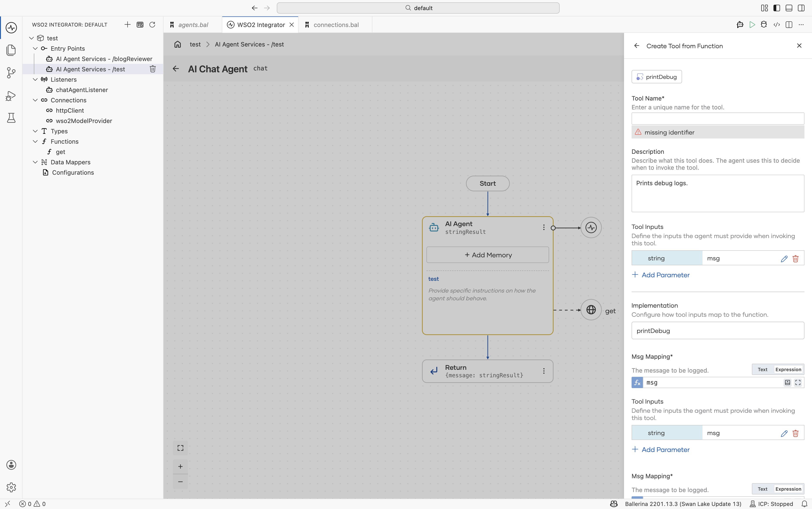Click the Add Memory button
This screenshot has height=509, width=812.
coord(488,255)
